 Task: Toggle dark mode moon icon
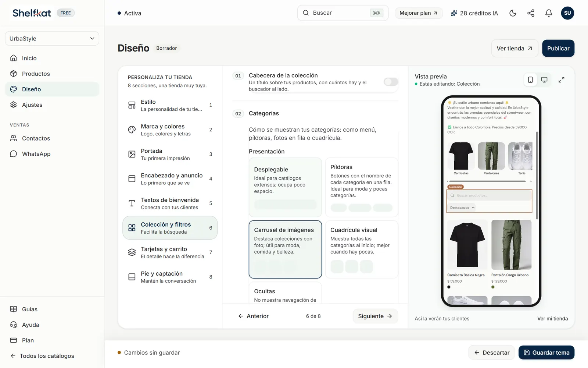tap(513, 13)
